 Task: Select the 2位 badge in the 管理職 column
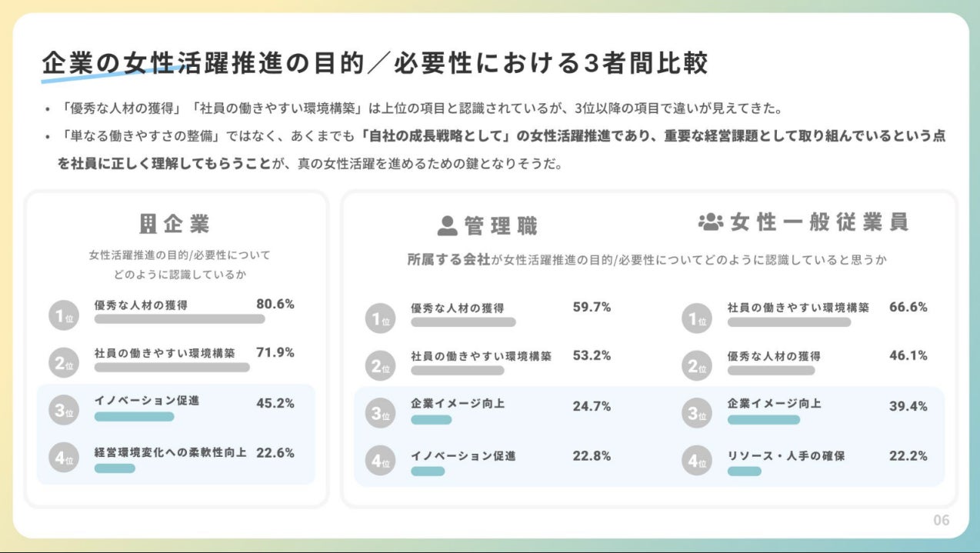click(379, 367)
